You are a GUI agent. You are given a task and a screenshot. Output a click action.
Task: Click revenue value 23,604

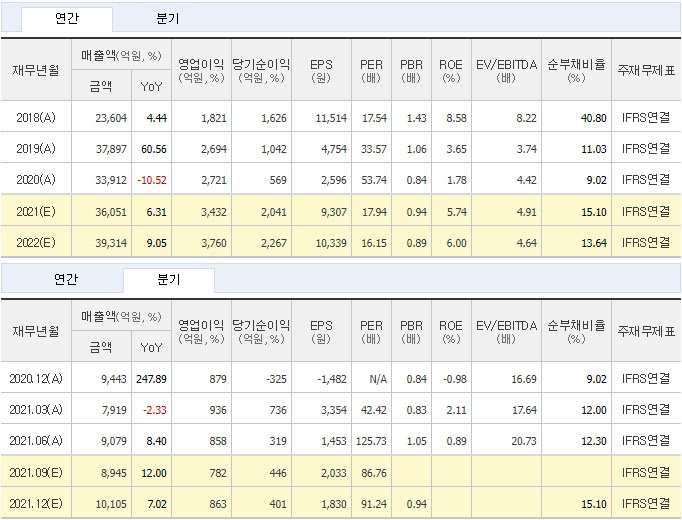[x=111, y=118]
